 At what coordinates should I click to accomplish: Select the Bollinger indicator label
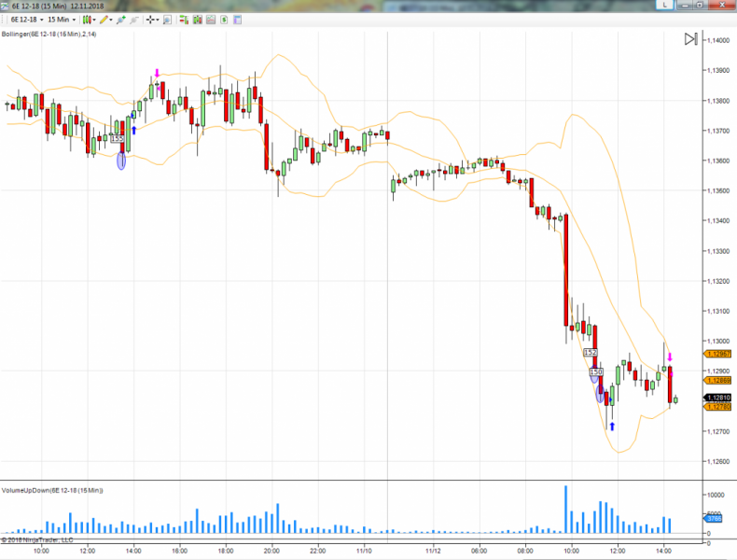point(49,35)
